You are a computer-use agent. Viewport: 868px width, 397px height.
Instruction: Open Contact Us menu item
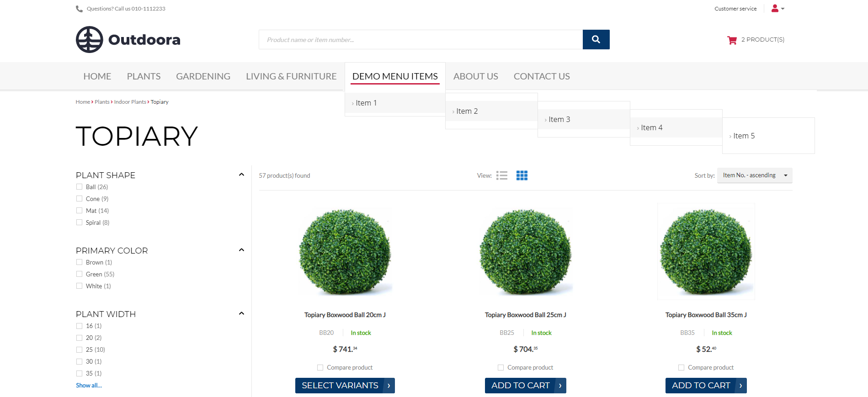click(542, 76)
